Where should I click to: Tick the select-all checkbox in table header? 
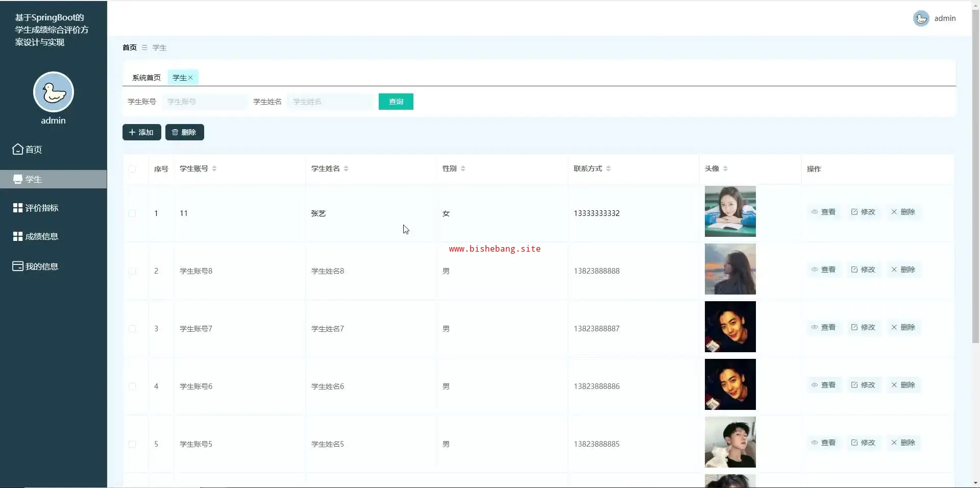coord(132,169)
